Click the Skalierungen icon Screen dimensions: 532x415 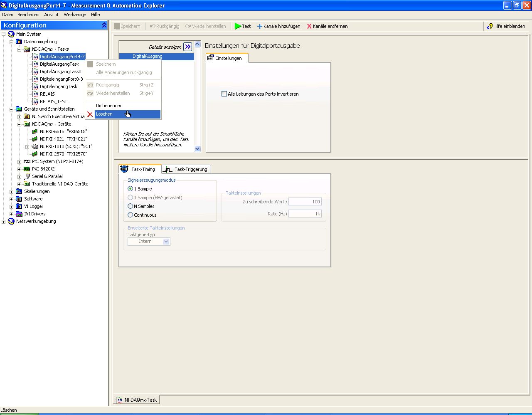click(19, 191)
